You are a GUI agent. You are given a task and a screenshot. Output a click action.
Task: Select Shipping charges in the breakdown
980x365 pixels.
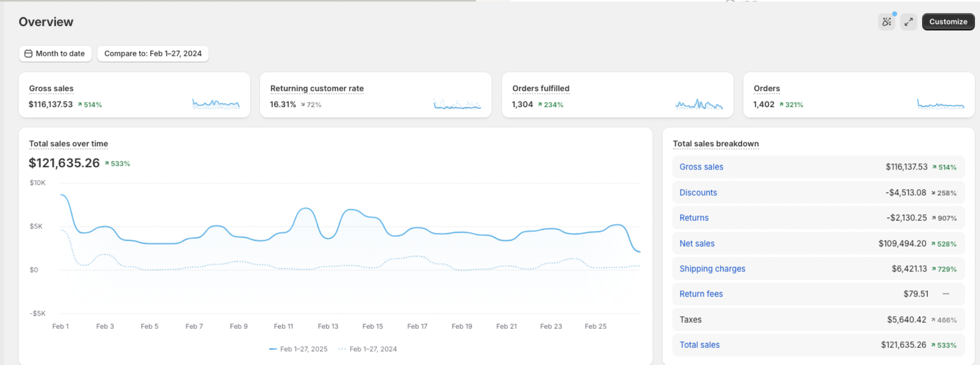[712, 269]
